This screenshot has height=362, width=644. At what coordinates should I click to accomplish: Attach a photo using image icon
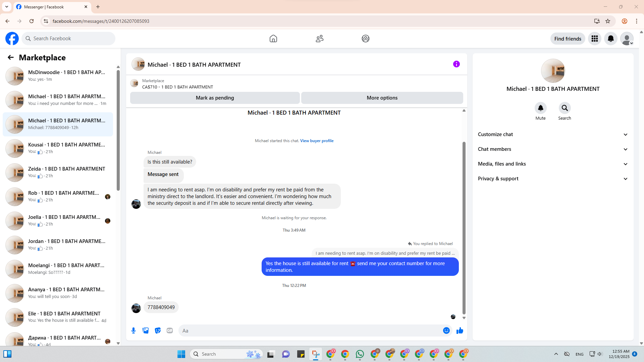(x=146, y=330)
